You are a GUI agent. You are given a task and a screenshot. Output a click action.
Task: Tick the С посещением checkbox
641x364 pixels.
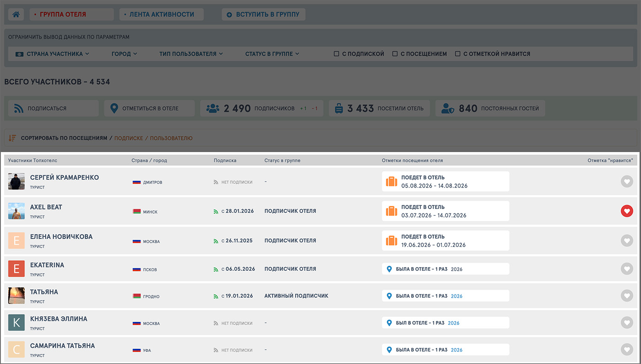pos(395,54)
